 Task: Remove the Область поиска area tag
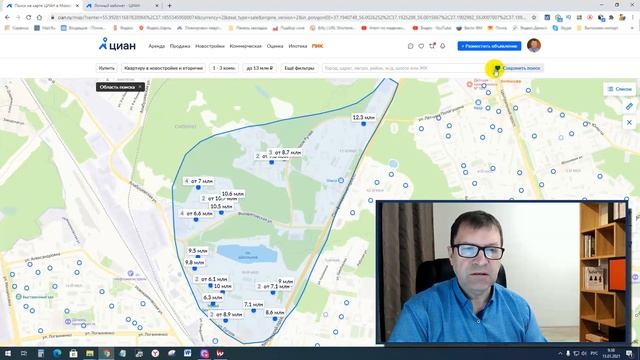pyautogui.click(x=140, y=87)
